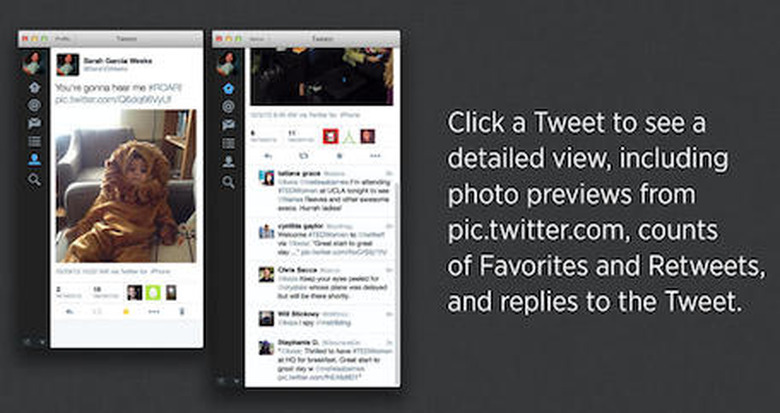Viewport: 780px width, 413px height.
Task: Open Search magnifier in the right window sidebar
Action: [x=228, y=182]
